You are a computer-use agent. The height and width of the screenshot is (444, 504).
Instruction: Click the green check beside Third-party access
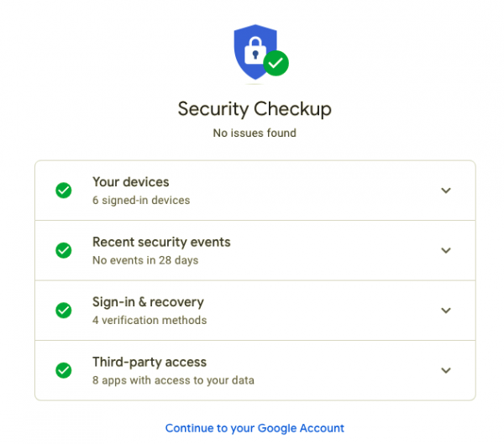(64, 370)
